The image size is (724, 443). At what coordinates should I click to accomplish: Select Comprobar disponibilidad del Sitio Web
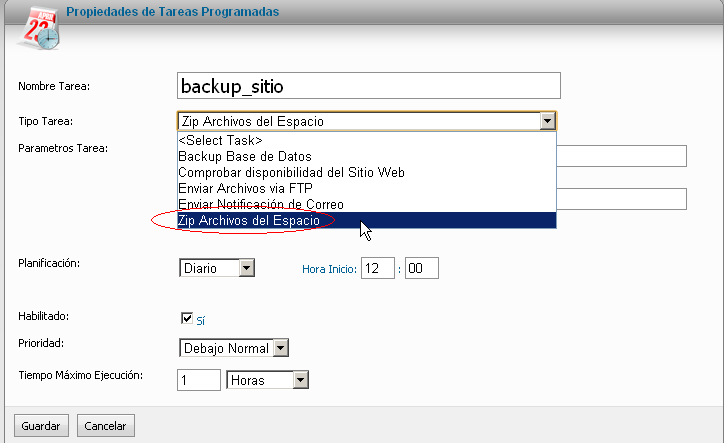(x=367, y=172)
